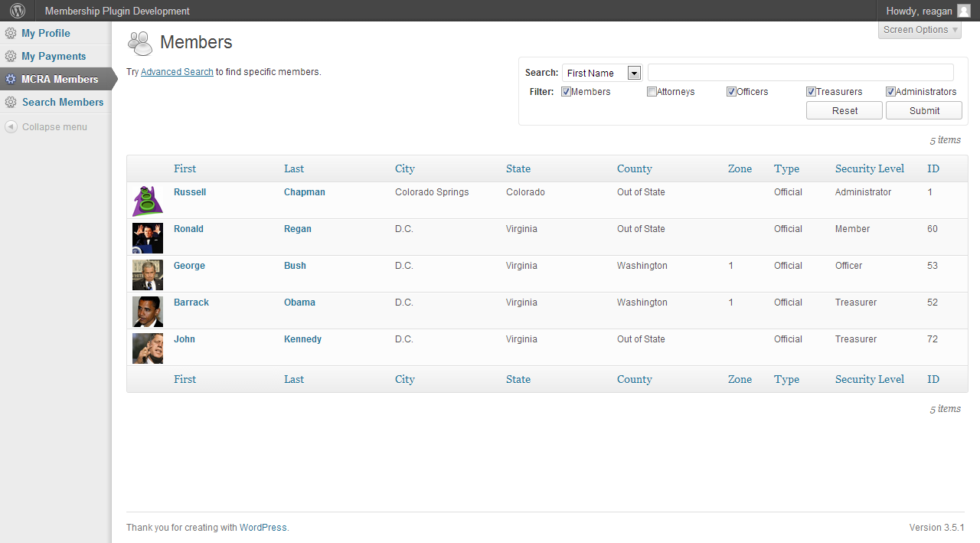Click the Collapse menu arrow icon
Image resolution: width=980 pixels, height=543 pixels.
point(11,127)
